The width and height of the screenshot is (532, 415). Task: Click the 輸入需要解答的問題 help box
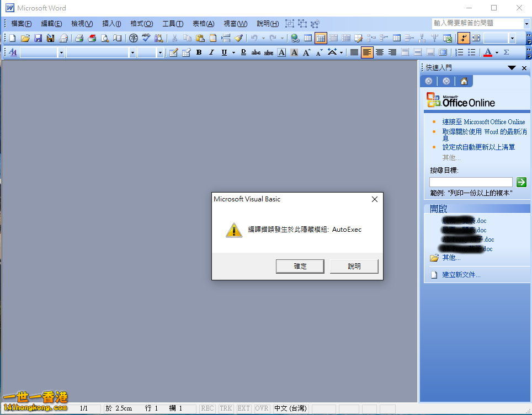tap(478, 23)
